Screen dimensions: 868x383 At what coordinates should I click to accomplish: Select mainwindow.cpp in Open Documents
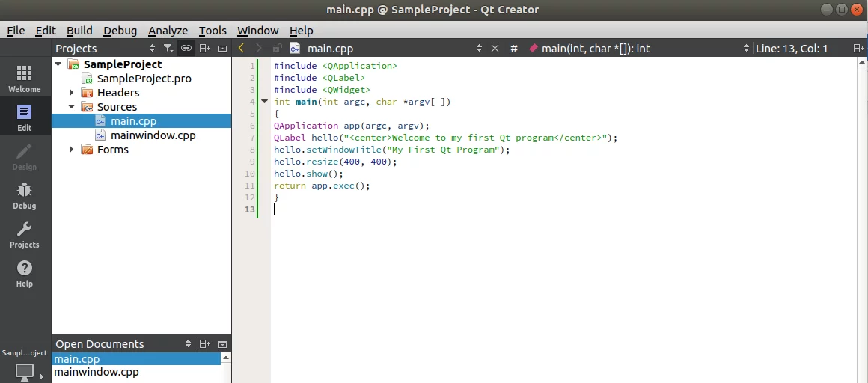click(x=97, y=372)
